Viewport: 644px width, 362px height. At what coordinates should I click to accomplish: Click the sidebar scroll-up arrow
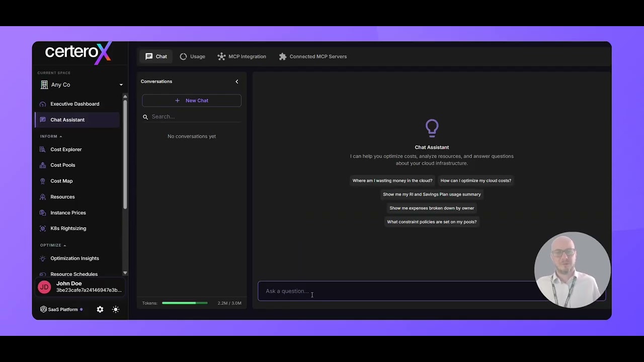pyautogui.click(x=125, y=96)
